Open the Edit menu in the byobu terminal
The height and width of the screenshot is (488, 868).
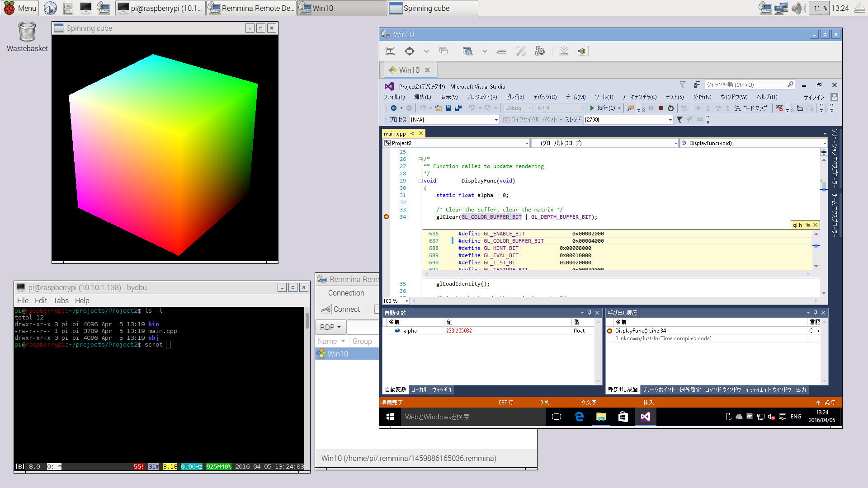(x=41, y=300)
